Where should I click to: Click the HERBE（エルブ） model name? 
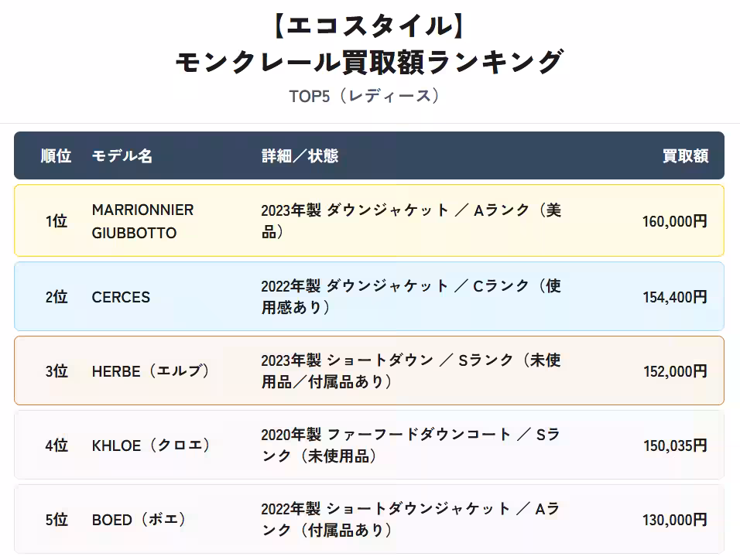click(x=151, y=371)
